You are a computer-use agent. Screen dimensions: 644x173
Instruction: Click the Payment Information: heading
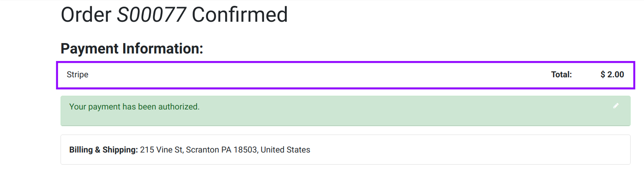[x=132, y=49]
